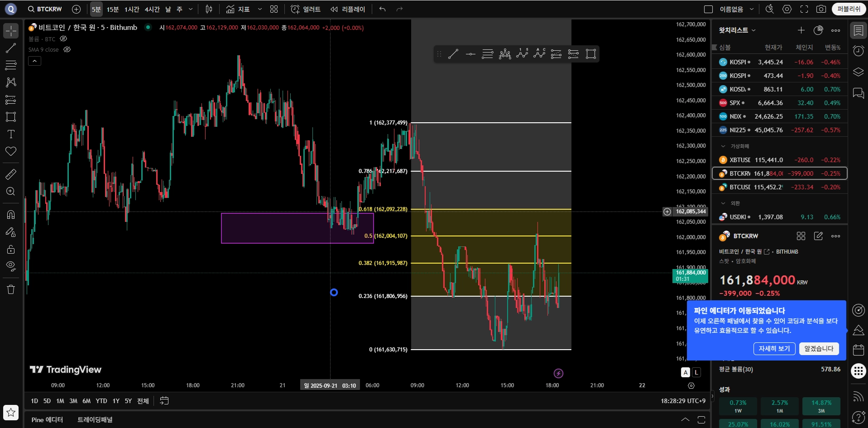Open the 지표 indicators dialog
The height and width of the screenshot is (428, 868).
[x=238, y=9]
